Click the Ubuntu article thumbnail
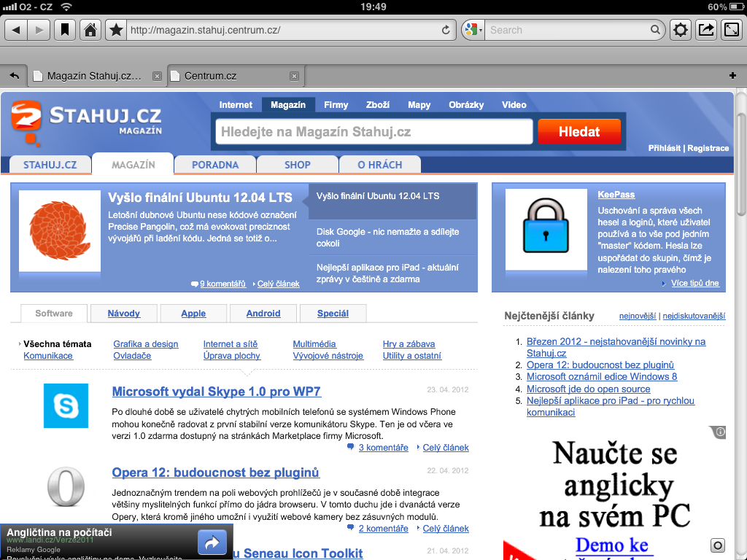 [x=60, y=231]
